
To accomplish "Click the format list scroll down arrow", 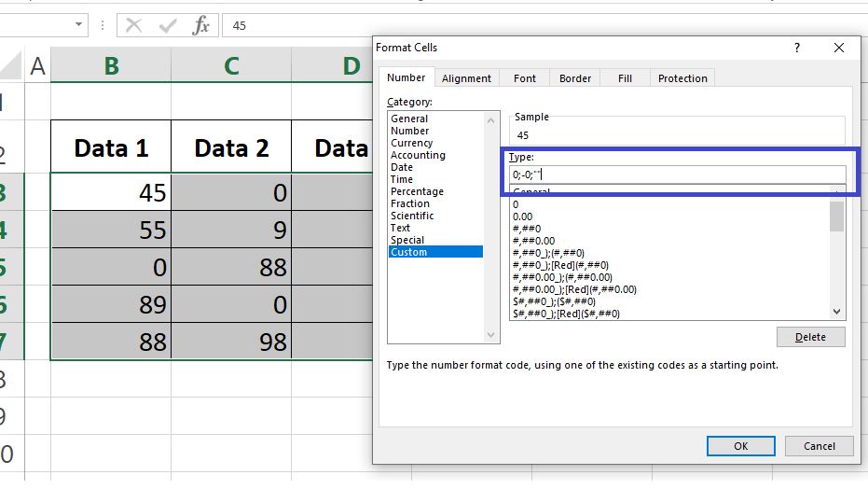I will (x=837, y=312).
